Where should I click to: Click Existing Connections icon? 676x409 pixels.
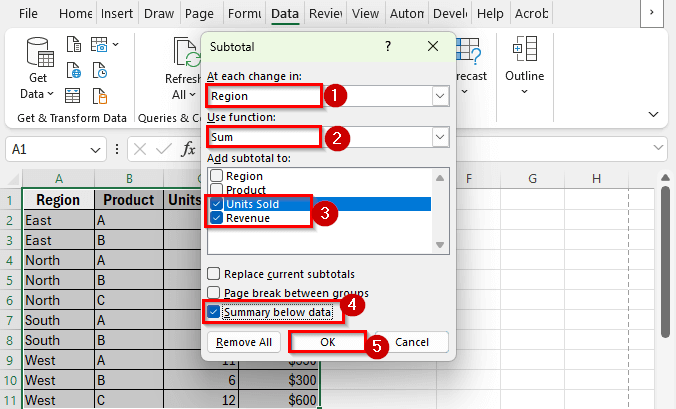[100, 96]
